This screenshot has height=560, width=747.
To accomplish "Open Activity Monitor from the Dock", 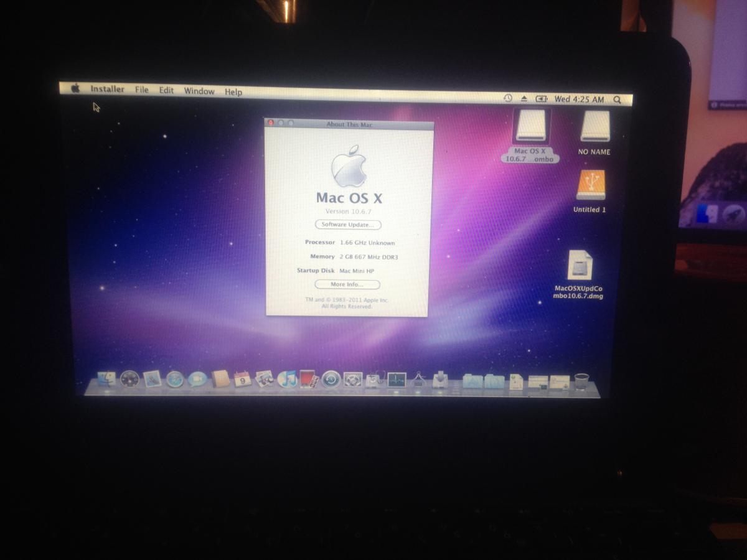I will point(397,379).
